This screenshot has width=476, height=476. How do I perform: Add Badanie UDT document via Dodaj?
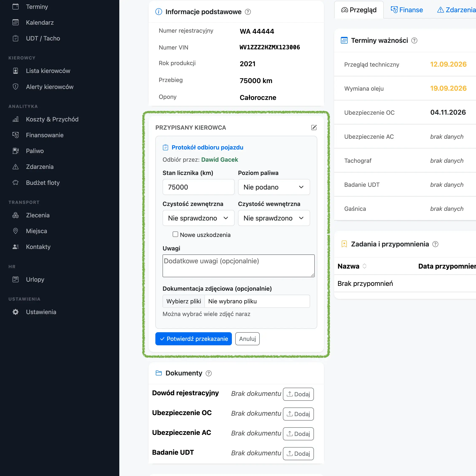click(x=298, y=454)
